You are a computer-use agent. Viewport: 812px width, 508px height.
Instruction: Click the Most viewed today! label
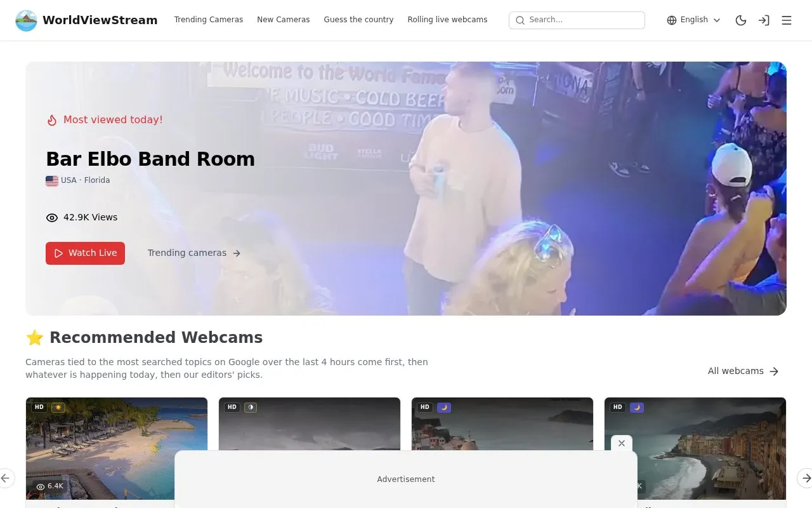pyautogui.click(x=113, y=119)
